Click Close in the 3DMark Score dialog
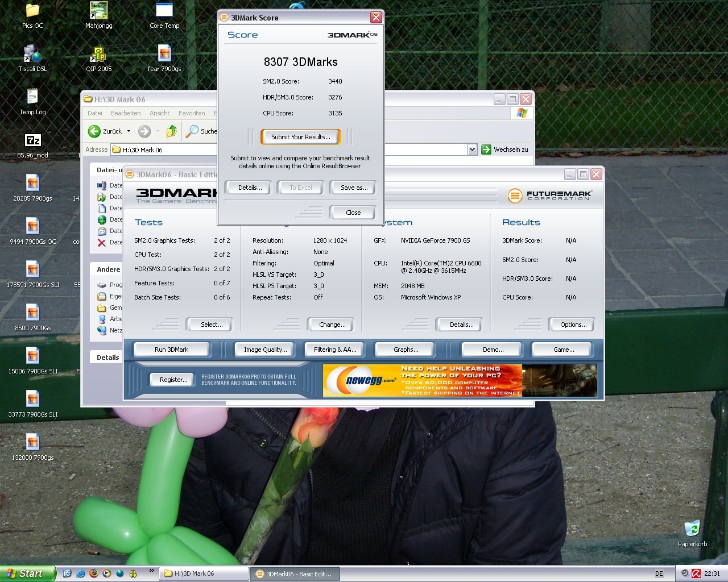 click(x=353, y=213)
